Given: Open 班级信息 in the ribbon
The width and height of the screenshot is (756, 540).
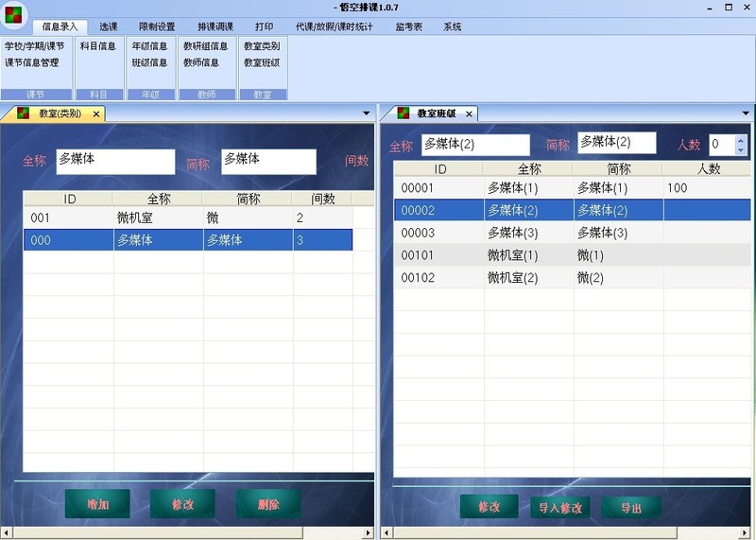Looking at the screenshot, I should pos(149,62).
